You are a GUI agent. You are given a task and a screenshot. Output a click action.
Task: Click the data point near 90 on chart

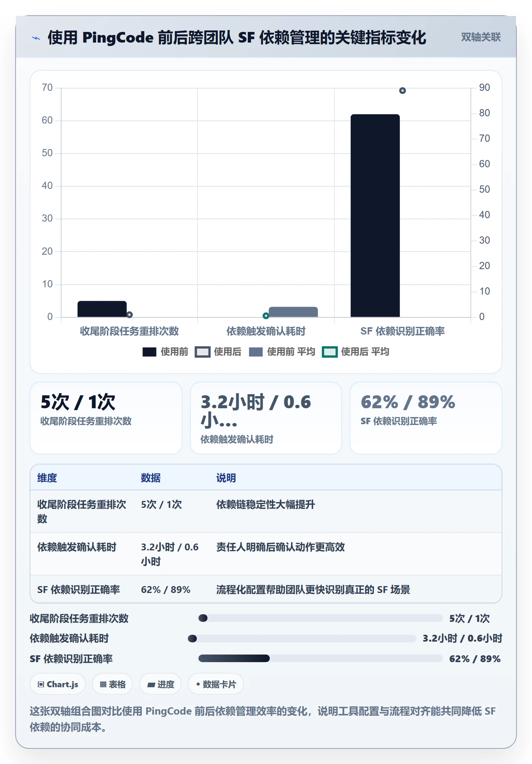tap(402, 90)
